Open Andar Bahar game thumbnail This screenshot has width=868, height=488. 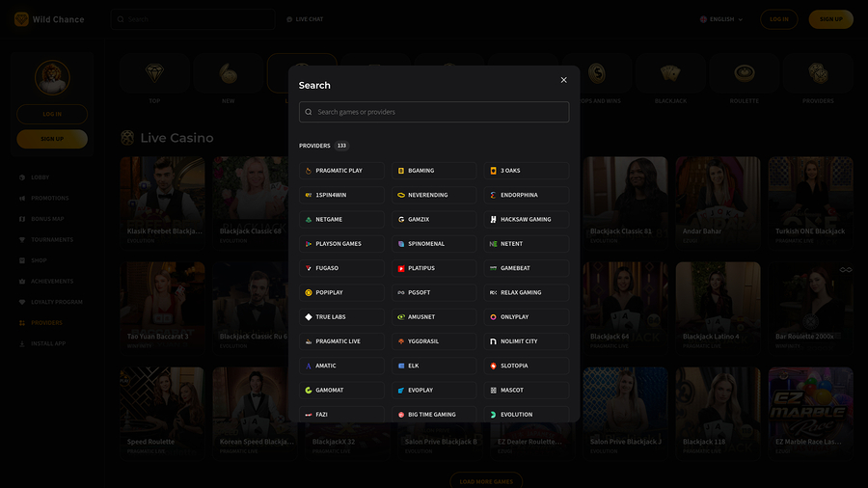tap(718, 203)
